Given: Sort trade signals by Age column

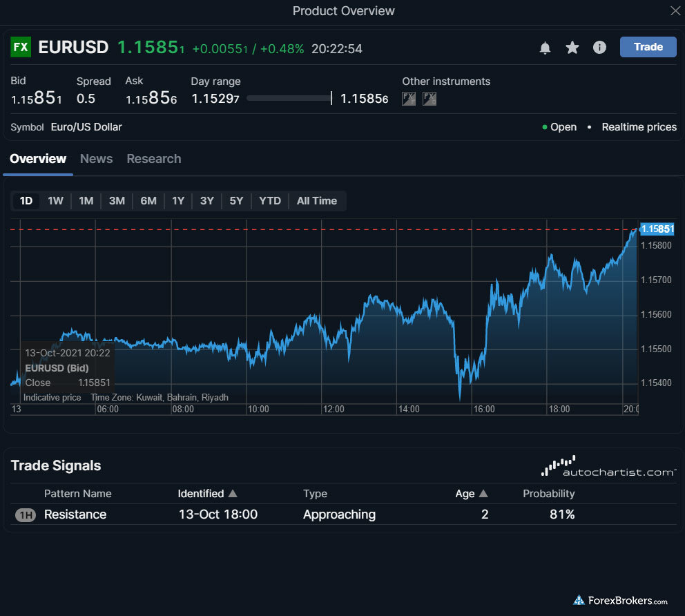Looking at the screenshot, I should point(471,494).
